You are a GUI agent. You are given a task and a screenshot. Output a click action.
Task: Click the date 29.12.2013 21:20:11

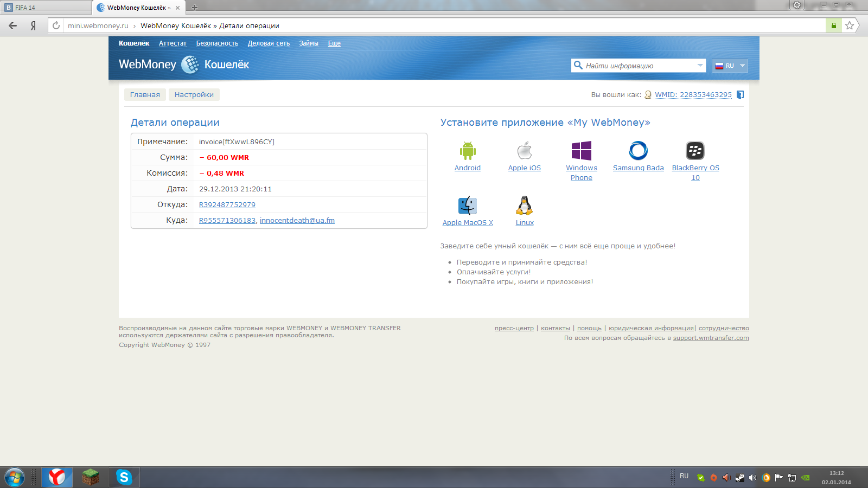235,189
